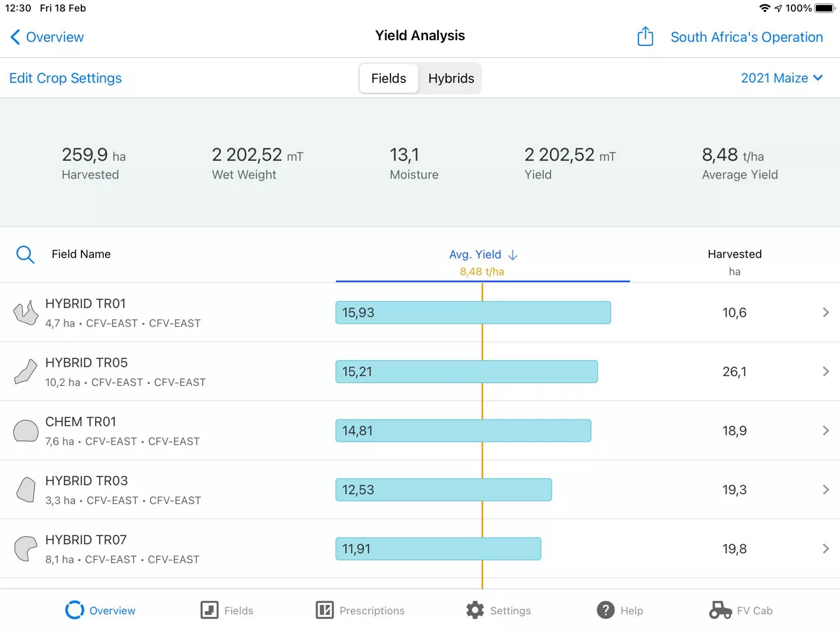Expand CHEM TR01 row chevron
The height and width of the screenshot is (630, 840).
click(x=826, y=430)
